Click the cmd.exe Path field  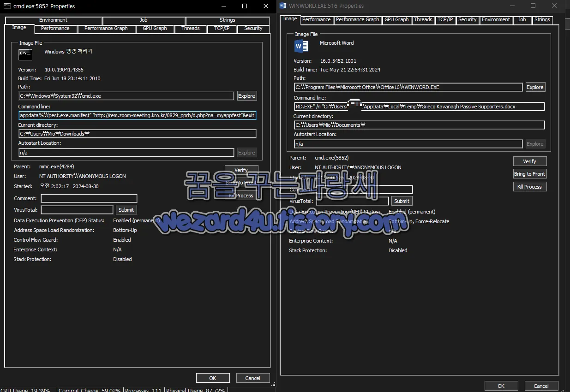tap(126, 96)
